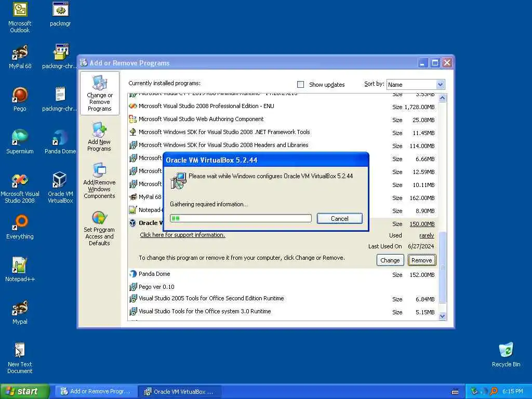
Task: Select Add New Programs sidebar icon
Action: (99, 137)
